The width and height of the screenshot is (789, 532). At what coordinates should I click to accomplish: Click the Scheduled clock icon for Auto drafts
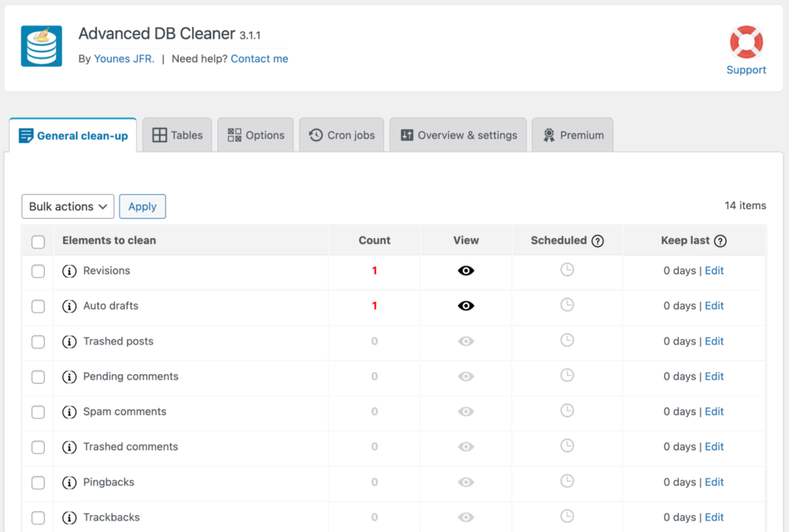567,306
